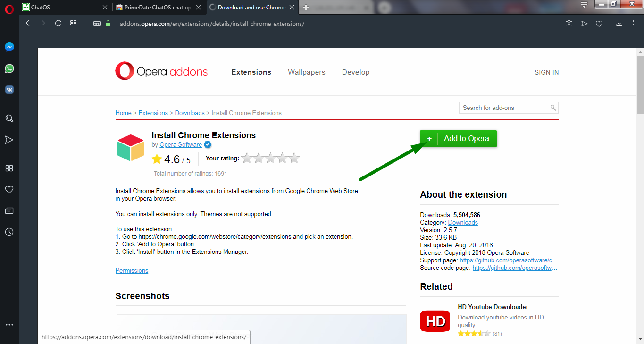644x344 pixels.
Task: Click the "Last update: Aug. 20, 2018" text
Action: tap(456, 245)
